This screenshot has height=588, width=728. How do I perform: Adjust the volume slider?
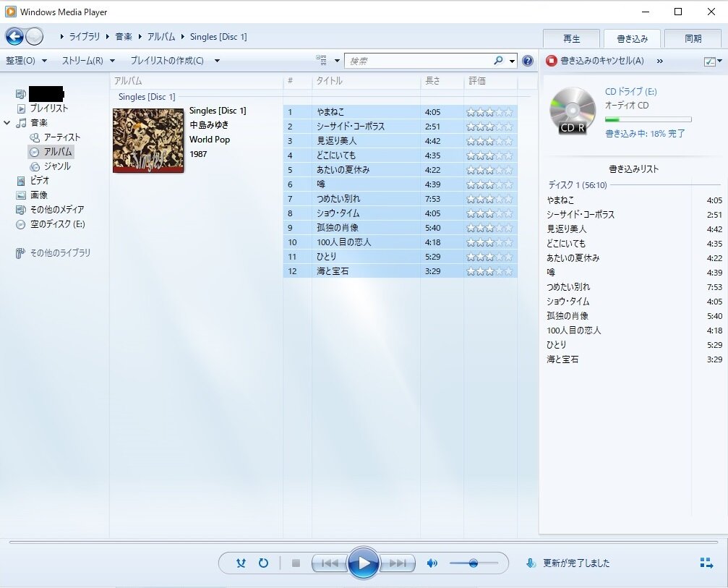click(x=473, y=563)
